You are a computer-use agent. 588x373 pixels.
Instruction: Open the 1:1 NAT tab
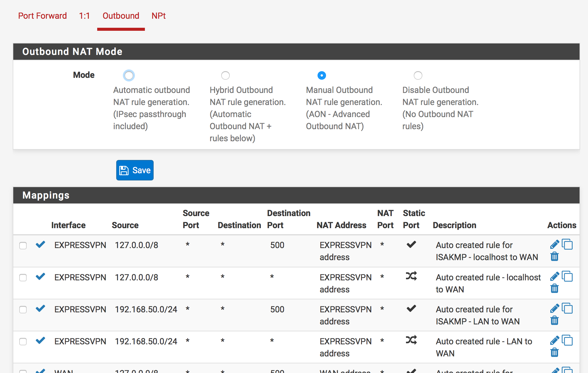click(x=85, y=16)
